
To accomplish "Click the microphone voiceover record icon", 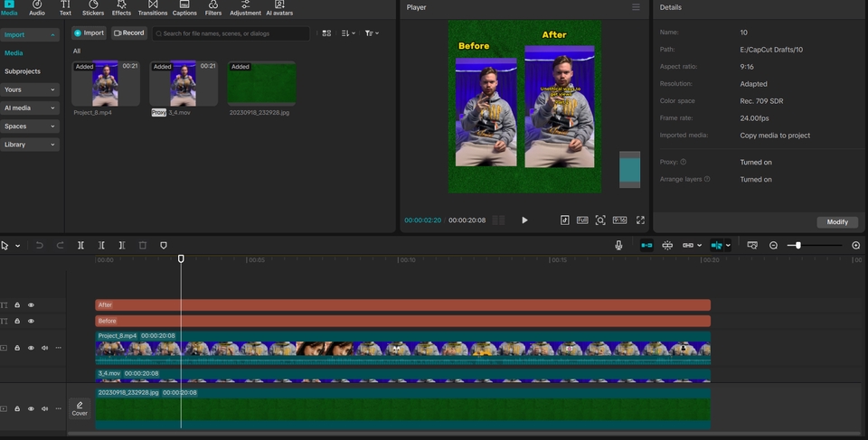I will coord(619,245).
